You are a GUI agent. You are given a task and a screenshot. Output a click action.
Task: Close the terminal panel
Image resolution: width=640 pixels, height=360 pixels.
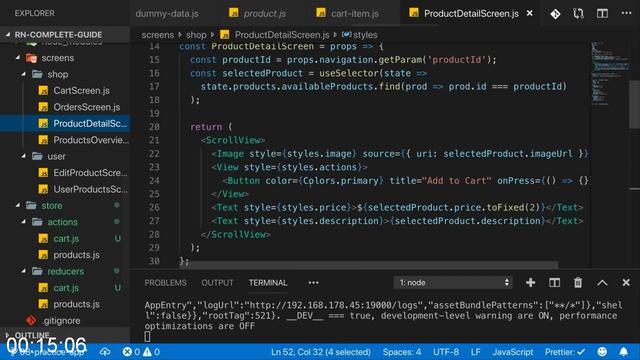626,282
